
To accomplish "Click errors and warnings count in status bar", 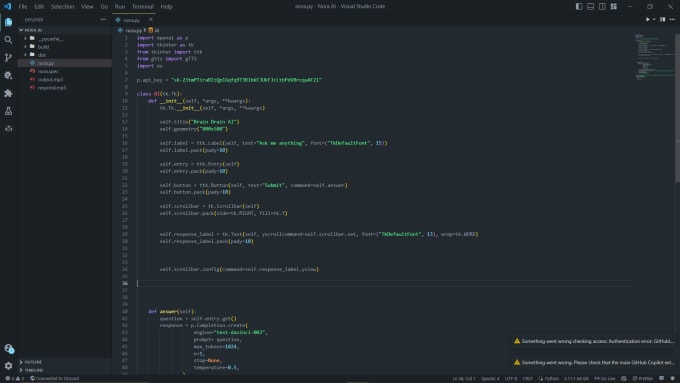I will [15, 378].
